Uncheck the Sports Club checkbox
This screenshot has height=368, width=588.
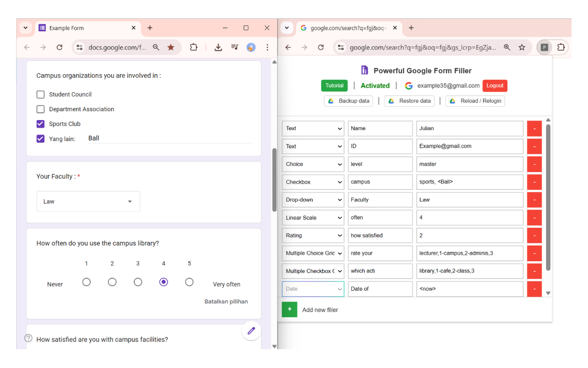pyautogui.click(x=40, y=124)
